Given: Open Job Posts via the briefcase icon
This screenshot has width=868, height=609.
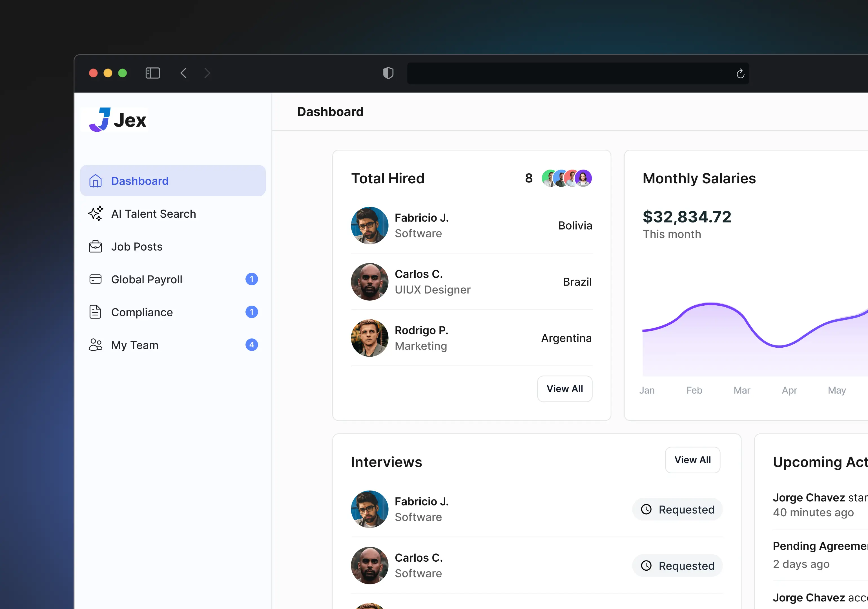Looking at the screenshot, I should [95, 246].
